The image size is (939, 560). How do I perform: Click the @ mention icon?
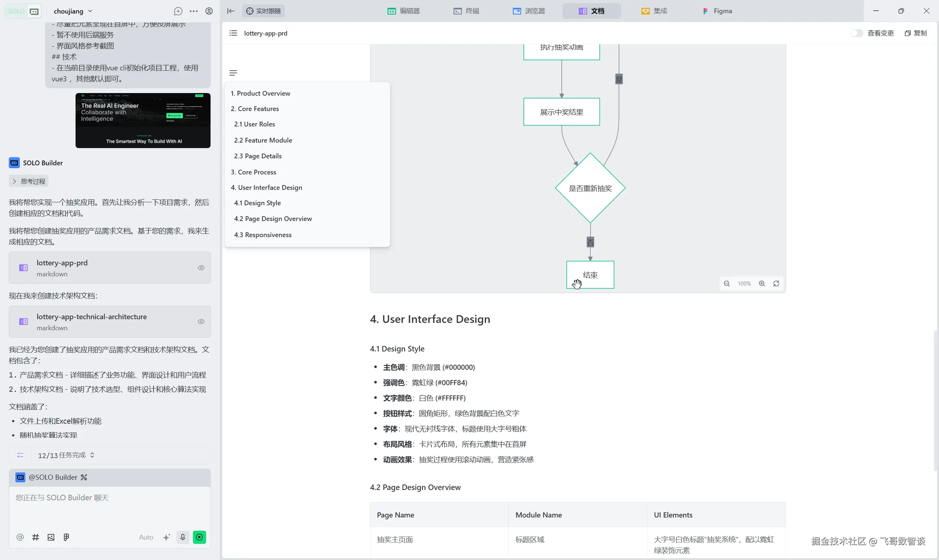pos(20,537)
